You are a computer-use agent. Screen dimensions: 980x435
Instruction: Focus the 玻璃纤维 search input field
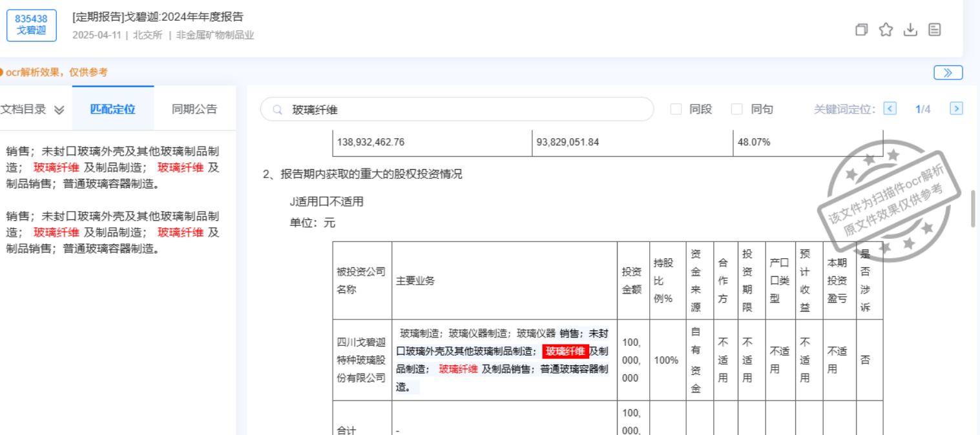pos(465,110)
